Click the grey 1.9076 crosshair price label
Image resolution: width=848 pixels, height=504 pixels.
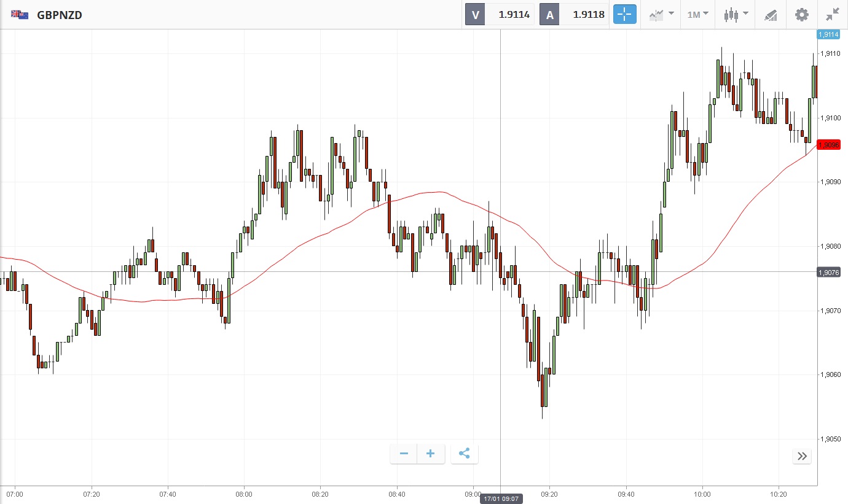tap(828, 272)
